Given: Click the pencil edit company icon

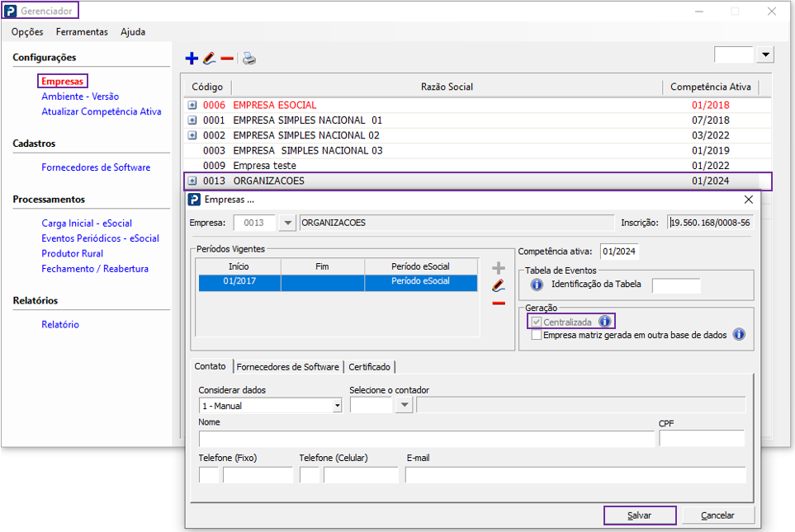Looking at the screenshot, I should [x=210, y=59].
